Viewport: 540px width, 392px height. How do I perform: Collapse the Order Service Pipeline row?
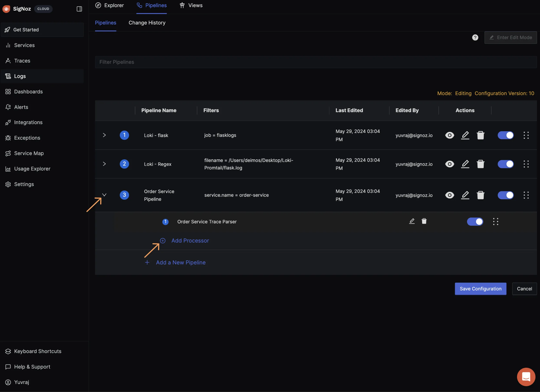[x=104, y=195]
